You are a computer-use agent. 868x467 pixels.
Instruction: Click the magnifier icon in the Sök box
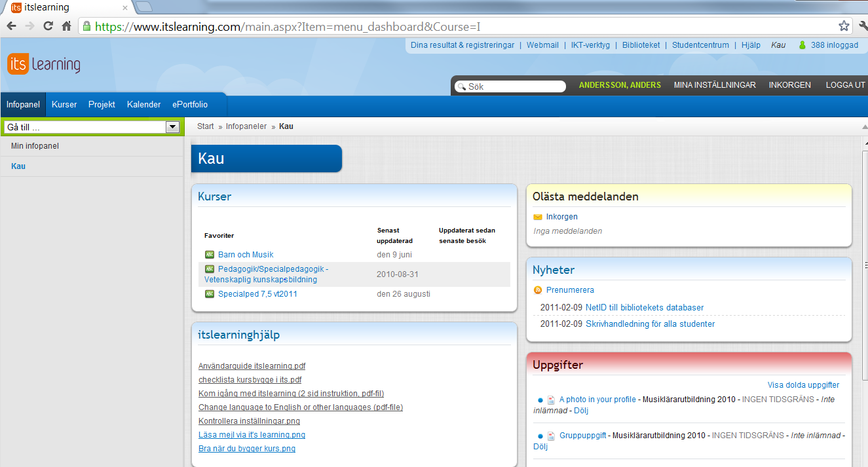pyautogui.click(x=461, y=86)
